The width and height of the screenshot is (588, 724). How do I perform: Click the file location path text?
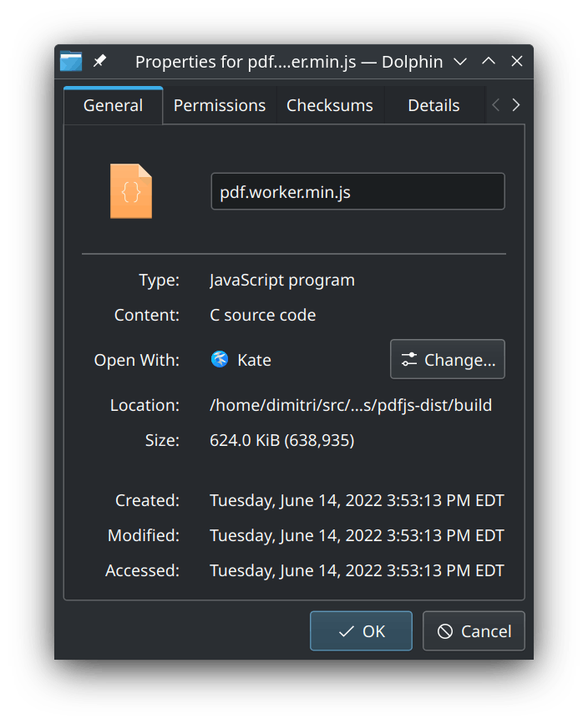pyautogui.click(x=351, y=405)
